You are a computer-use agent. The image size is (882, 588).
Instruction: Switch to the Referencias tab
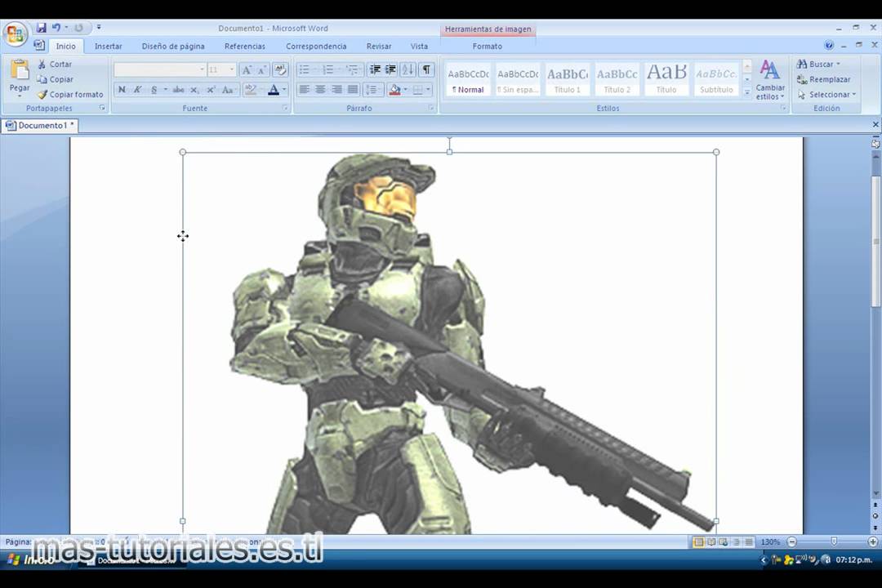tap(245, 46)
